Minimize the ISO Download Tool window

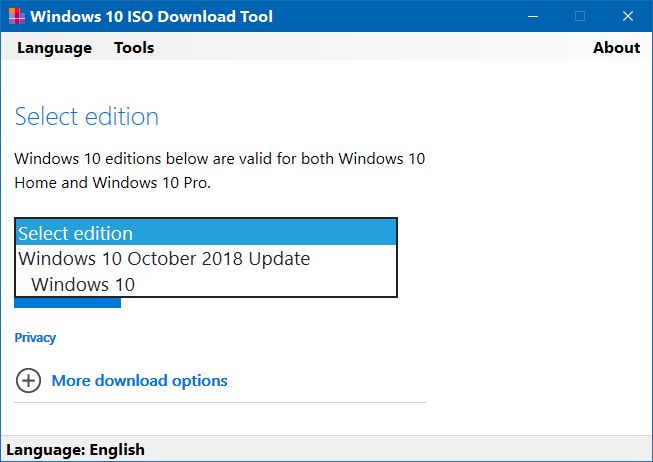tap(533, 16)
